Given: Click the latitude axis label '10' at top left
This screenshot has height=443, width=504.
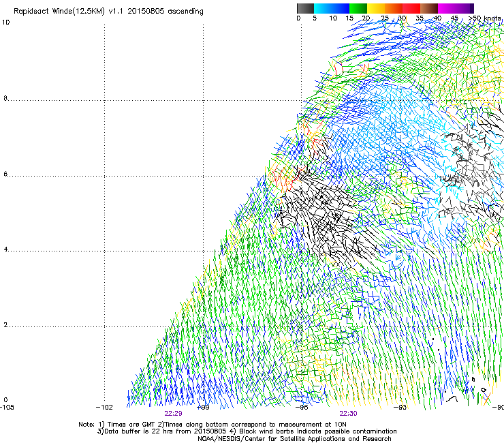Looking at the screenshot, I should (5, 22).
